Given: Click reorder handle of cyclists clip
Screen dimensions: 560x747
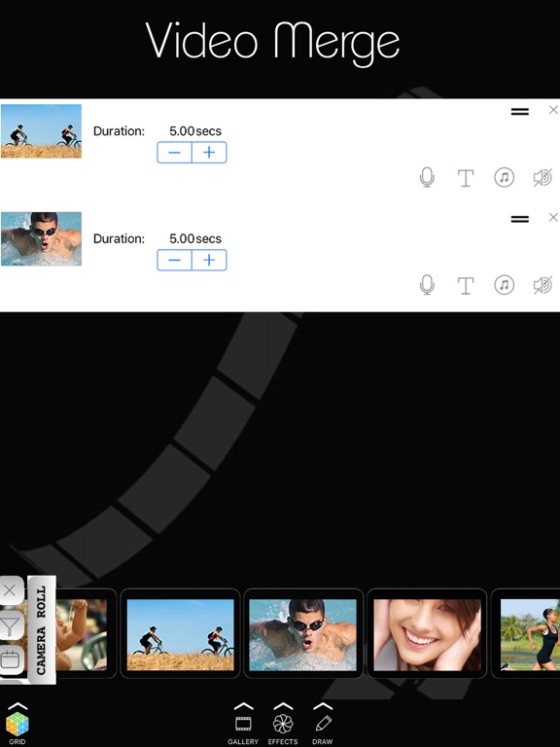Looking at the screenshot, I should [520, 112].
